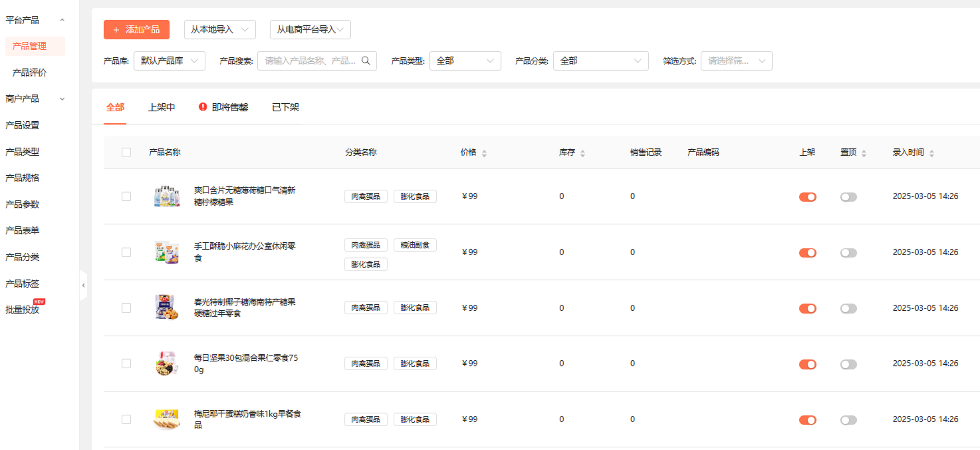This screenshot has width=980, height=450.
Task: Check the select-all header checkbox
Action: (x=126, y=152)
